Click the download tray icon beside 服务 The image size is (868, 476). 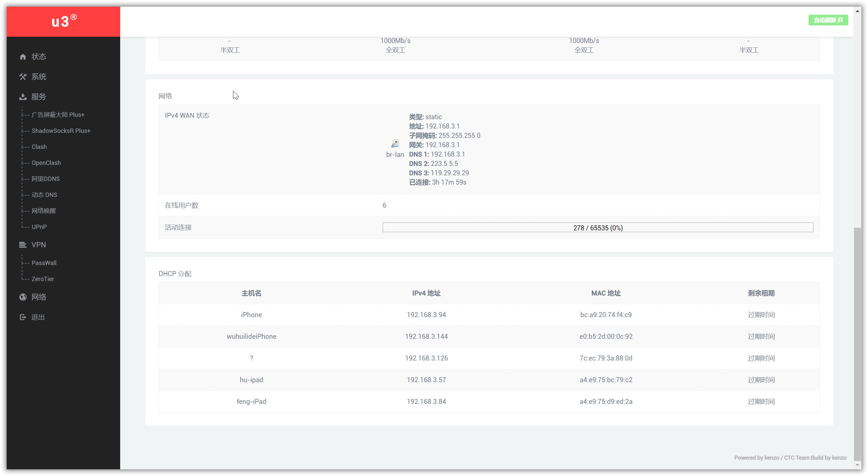23,97
